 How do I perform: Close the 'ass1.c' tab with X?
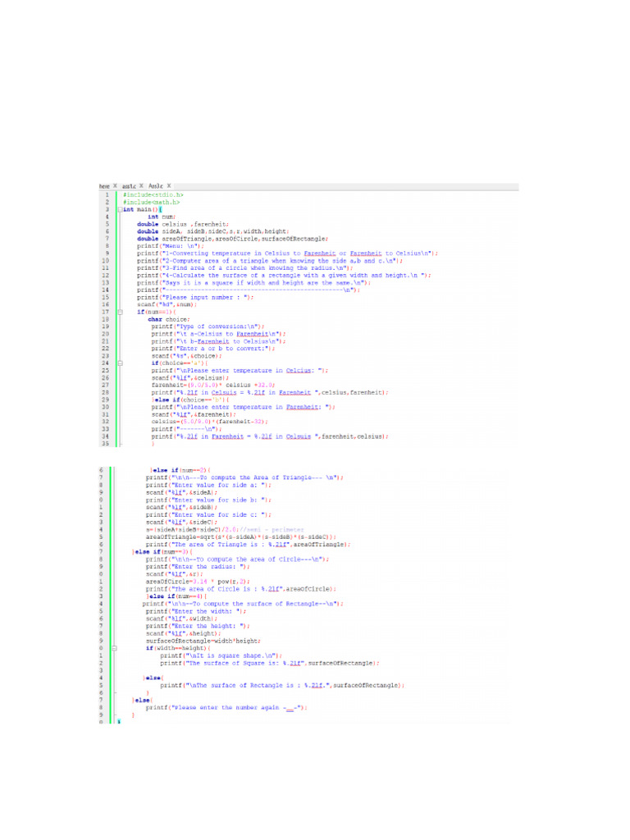coord(141,186)
